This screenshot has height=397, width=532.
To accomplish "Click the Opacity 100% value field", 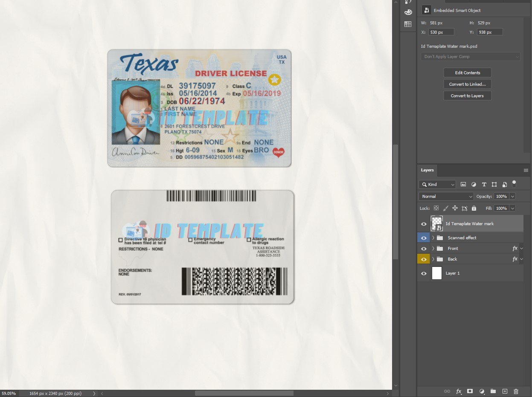I will tap(502, 196).
